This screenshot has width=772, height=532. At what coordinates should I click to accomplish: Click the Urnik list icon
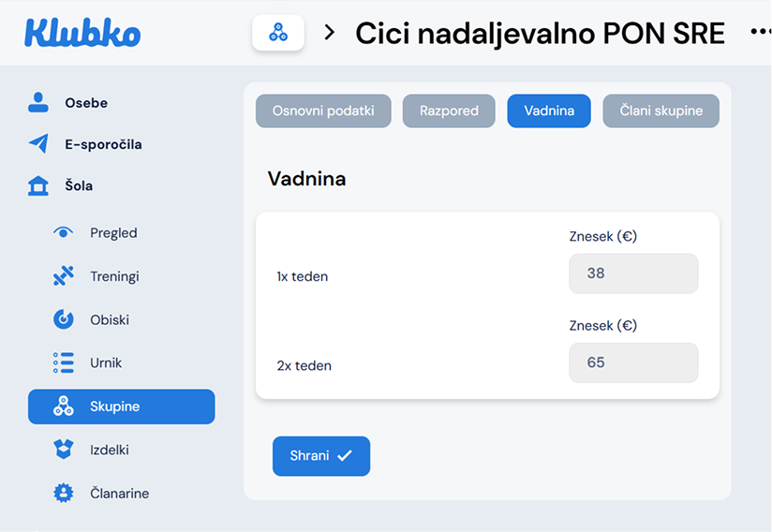pyautogui.click(x=63, y=362)
